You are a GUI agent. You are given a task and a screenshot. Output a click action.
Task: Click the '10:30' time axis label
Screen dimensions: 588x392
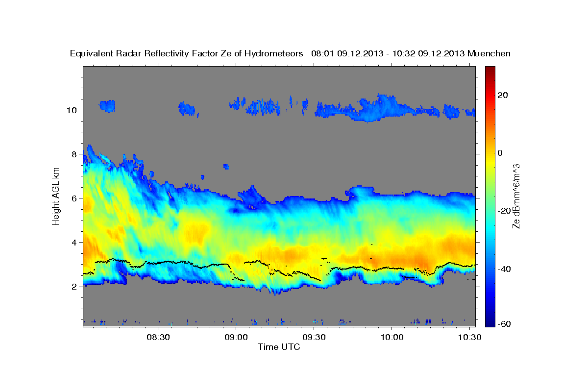click(x=469, y=338)
